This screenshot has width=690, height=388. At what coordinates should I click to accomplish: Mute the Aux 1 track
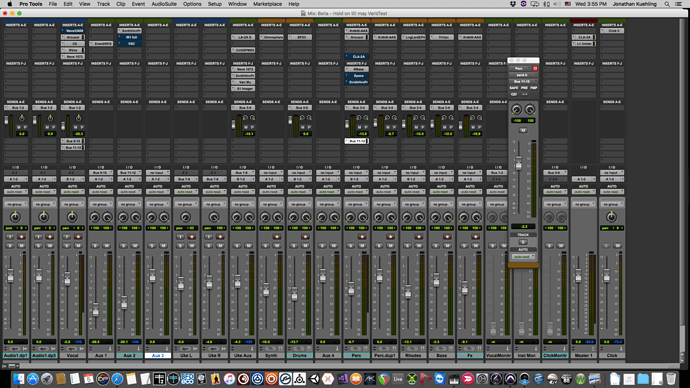tap(106, 245)
